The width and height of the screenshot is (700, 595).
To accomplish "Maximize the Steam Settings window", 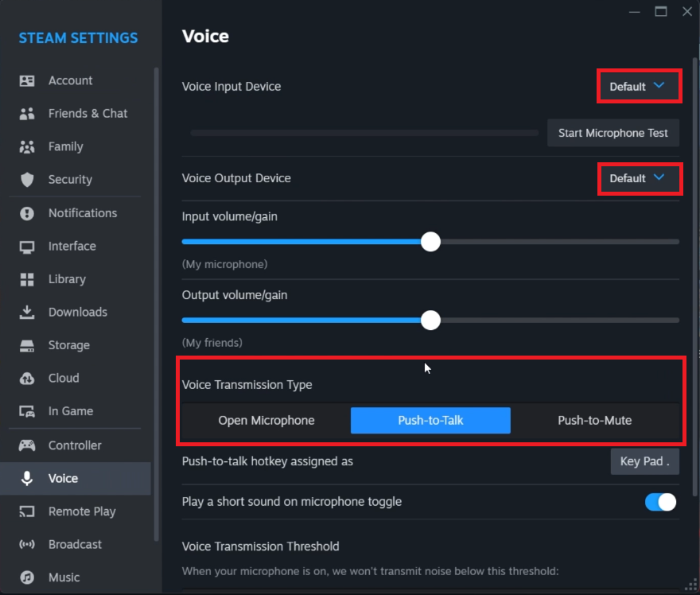I will [x=661, y=12].
